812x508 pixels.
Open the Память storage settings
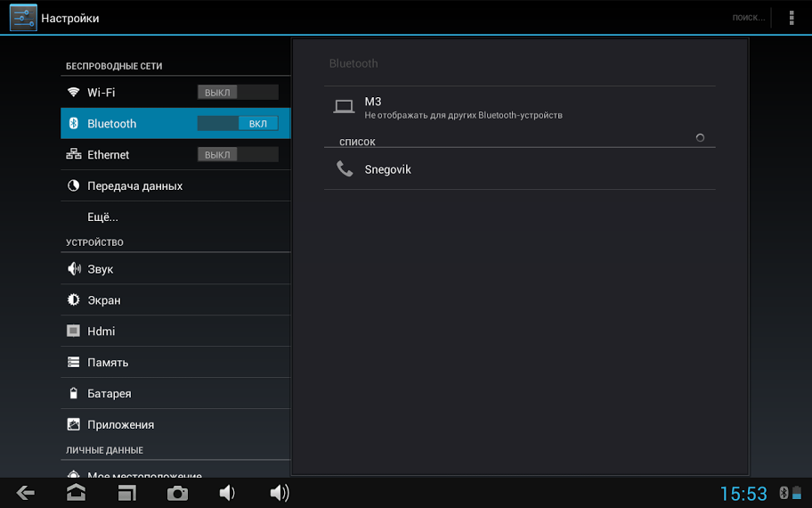tap(175, 362)
